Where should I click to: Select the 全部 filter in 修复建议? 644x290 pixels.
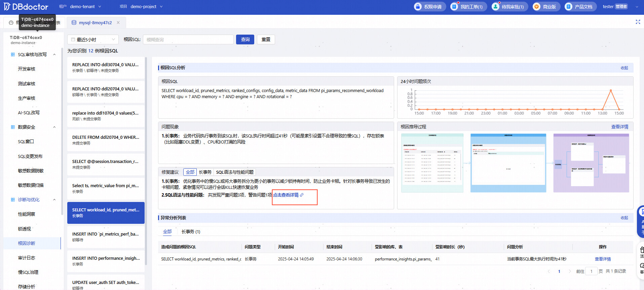[190, 172]
